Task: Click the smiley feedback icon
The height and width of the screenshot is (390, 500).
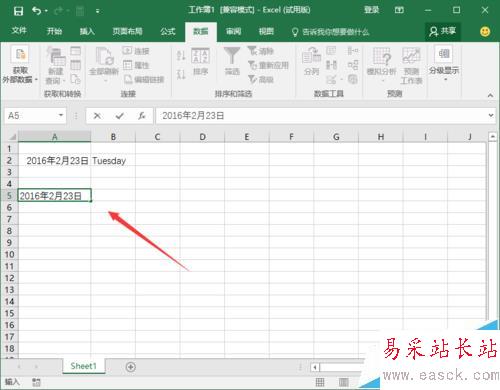Action: point(485,32)
